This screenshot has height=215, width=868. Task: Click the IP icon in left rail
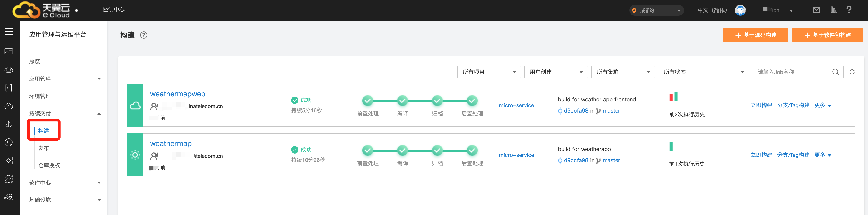pos(9,142)
